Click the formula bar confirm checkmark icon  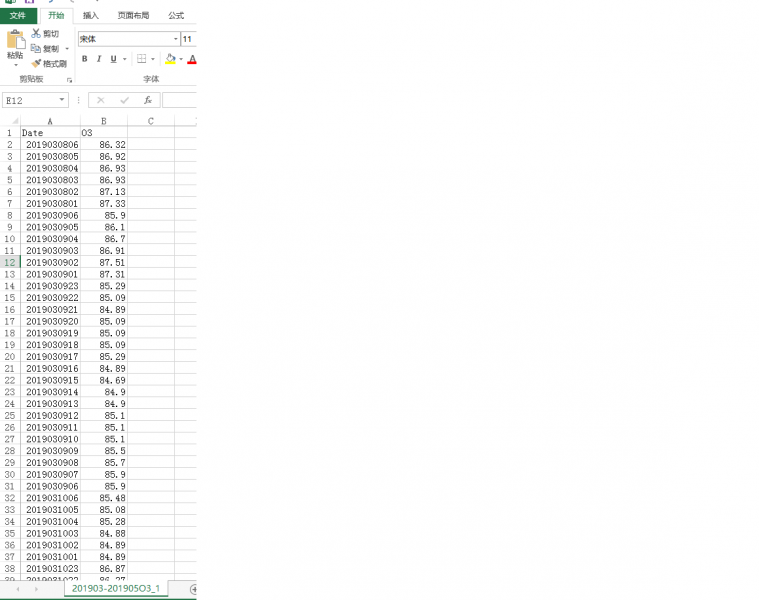point(124,100)
